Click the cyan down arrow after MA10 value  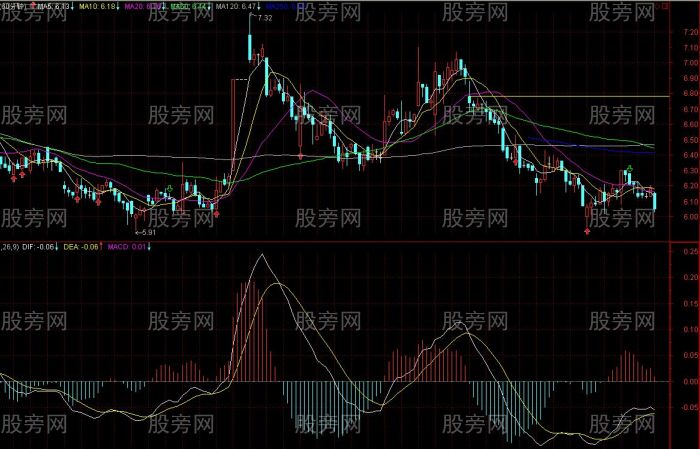pyautogui.click(x=118, y=7)
